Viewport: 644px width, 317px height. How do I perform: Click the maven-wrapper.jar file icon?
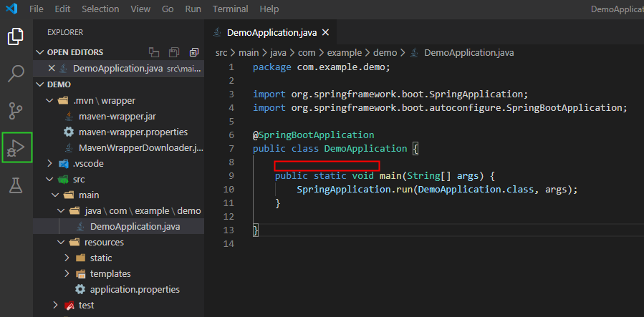(69, 117)
